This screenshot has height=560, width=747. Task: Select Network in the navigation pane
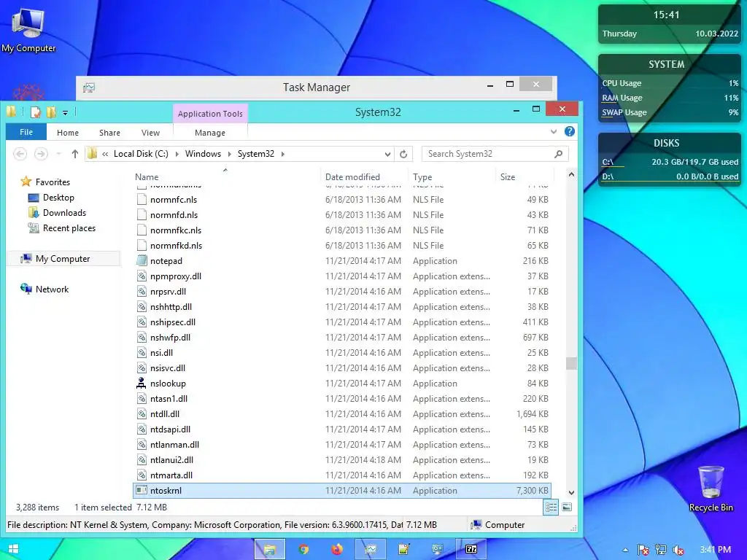point(52,289)
